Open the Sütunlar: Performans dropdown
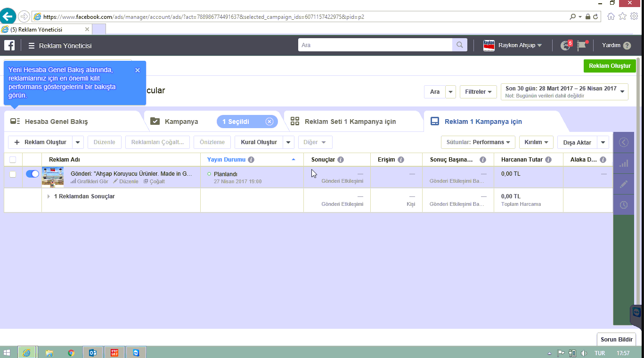This screenshot has width=644, height=358. pyautogui.click(x=477, y=142)
